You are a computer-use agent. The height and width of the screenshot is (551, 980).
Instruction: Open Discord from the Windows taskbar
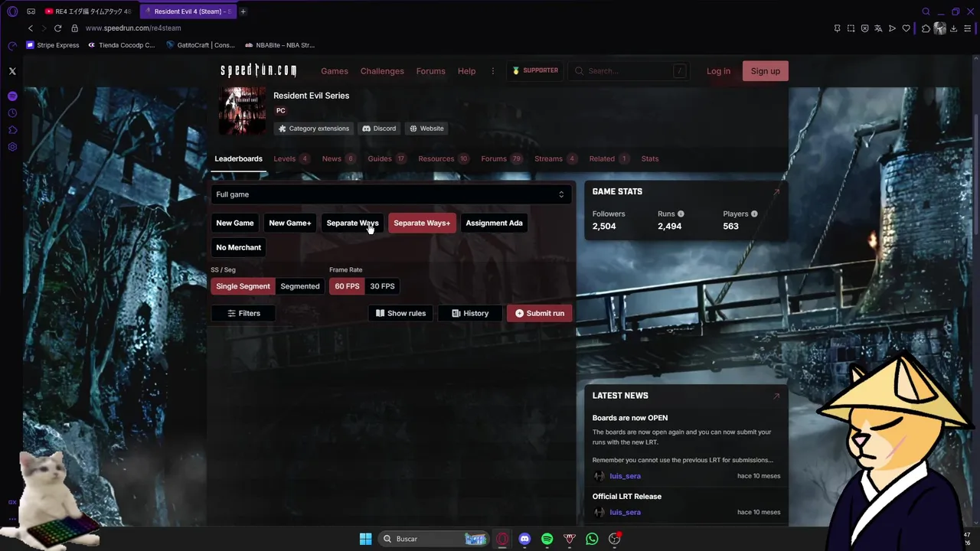pos(524,539)
